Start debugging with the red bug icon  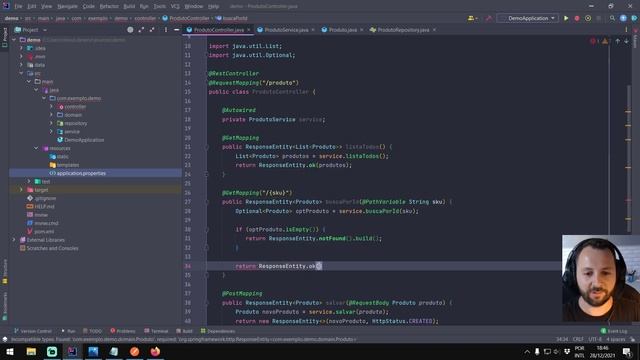click(x=577, y=18)
